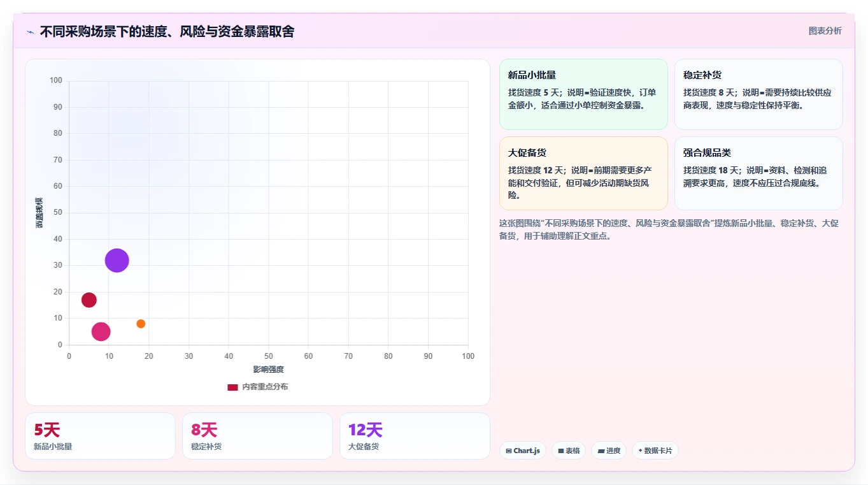The width and height of the screenshot is (868, 485).
Task: Click the summary paragraph starting 这张图围绕
Action: click(x=669, y=229)
